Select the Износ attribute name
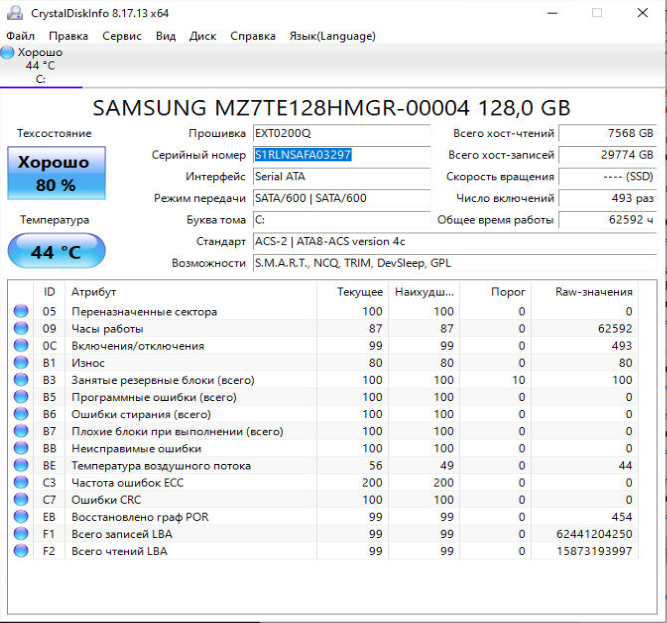This screenshot has width=667, height=623. tap(88, 363)
